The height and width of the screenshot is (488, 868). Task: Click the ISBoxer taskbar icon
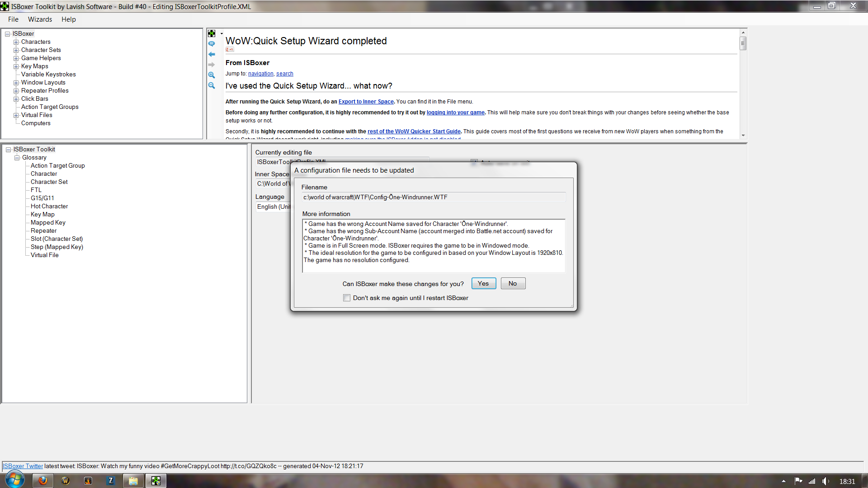[x=156, y=481]
